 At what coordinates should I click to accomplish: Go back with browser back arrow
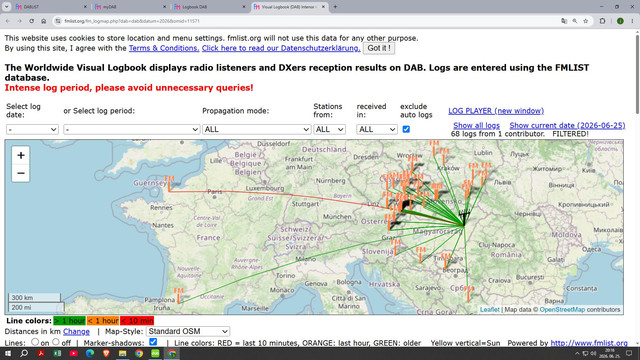[x=8, y=21]
